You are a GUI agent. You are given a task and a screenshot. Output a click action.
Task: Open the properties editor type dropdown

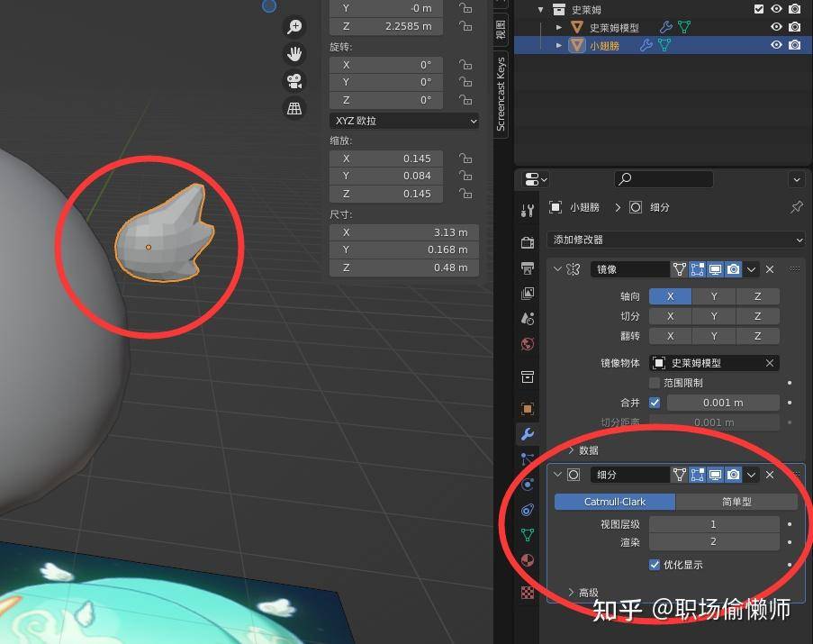click(535, 179)
